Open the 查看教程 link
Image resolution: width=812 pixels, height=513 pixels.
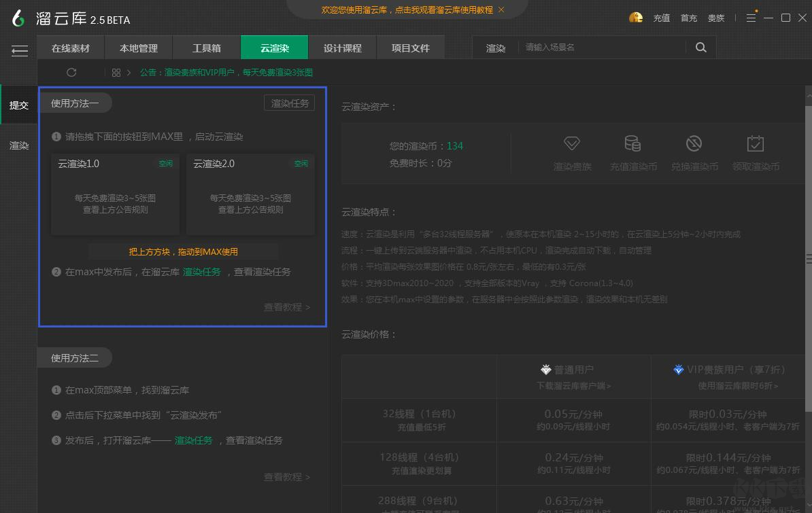click(286, 307)
